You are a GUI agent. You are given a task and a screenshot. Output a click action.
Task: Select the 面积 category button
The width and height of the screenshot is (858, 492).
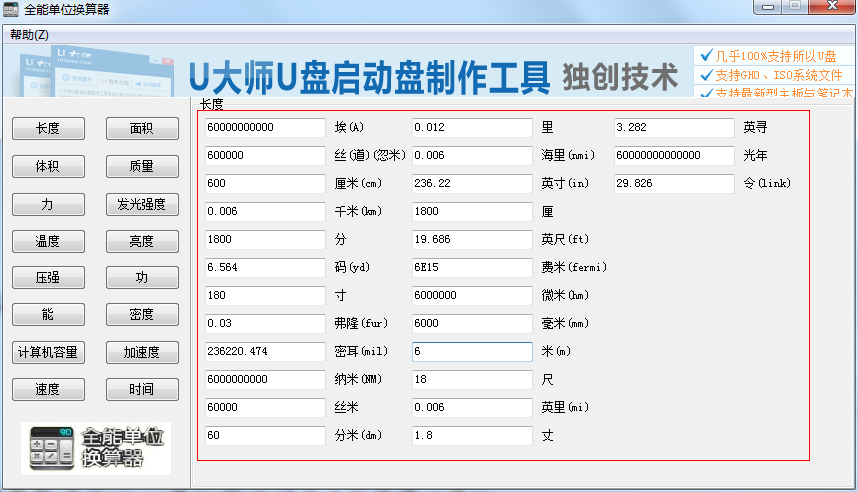coord(142,129)
